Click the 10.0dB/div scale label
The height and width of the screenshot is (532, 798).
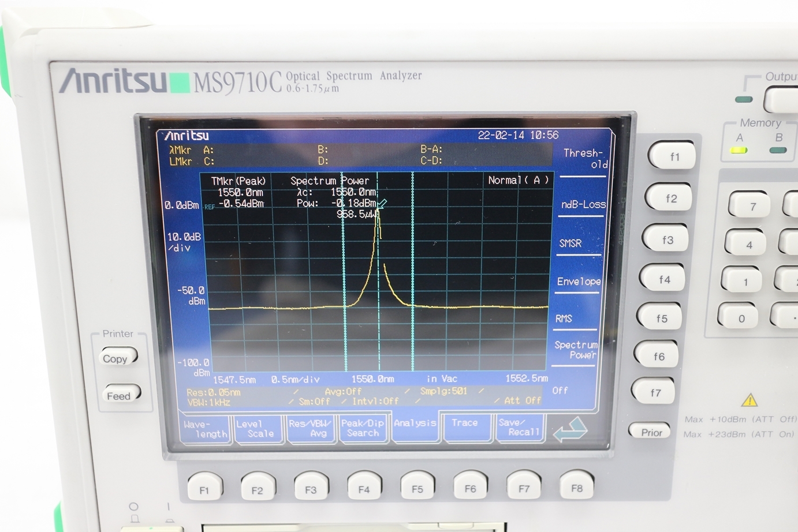pyautogui.click(x=184, y=242)
